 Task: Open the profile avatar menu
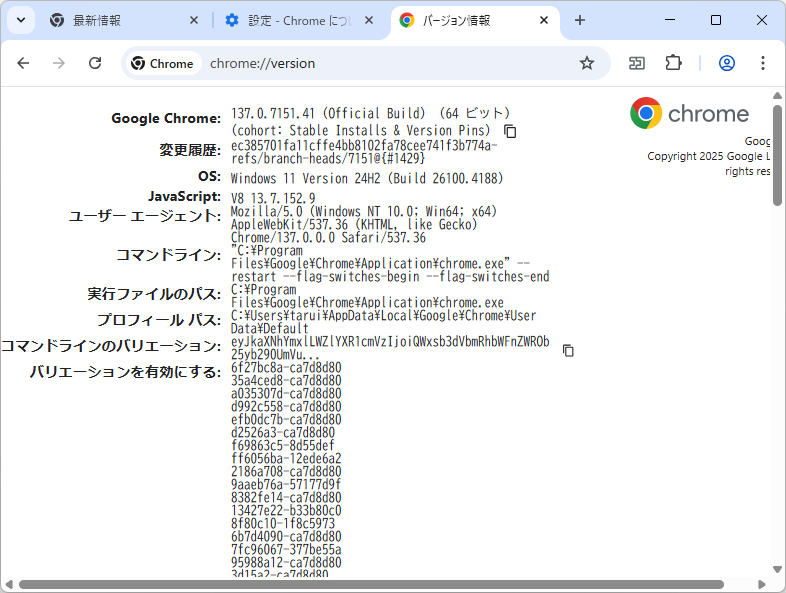727,63
